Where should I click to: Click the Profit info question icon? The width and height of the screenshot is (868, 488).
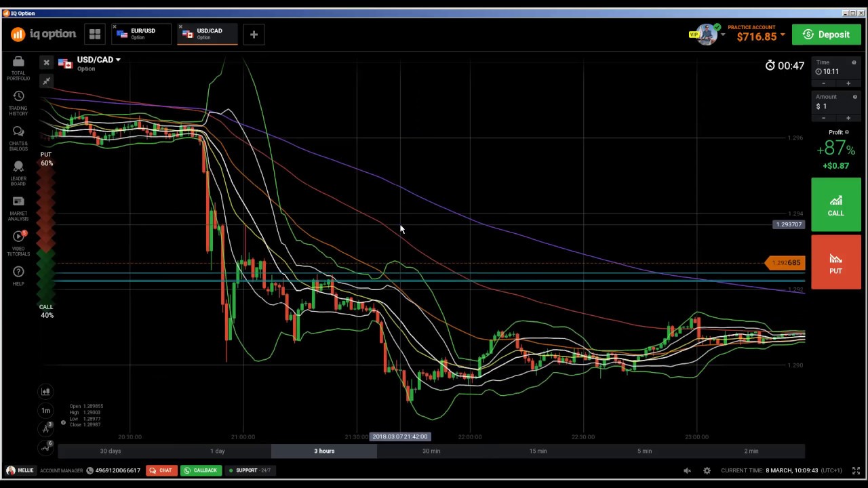847,132
